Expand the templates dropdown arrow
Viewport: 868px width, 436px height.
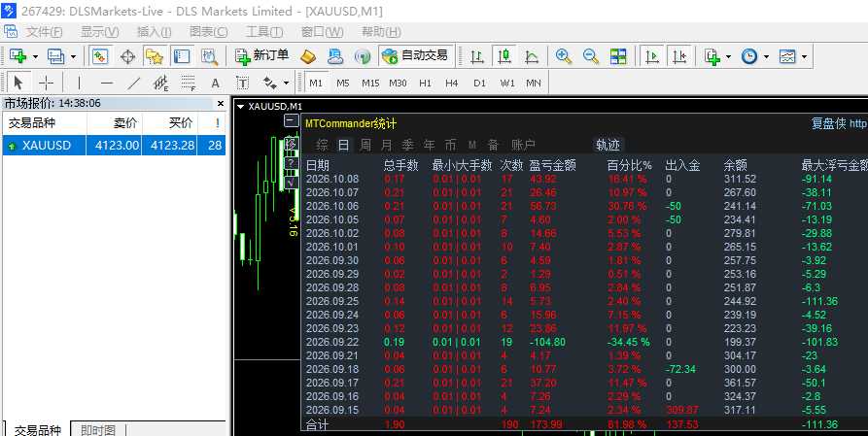pos(804,56)
